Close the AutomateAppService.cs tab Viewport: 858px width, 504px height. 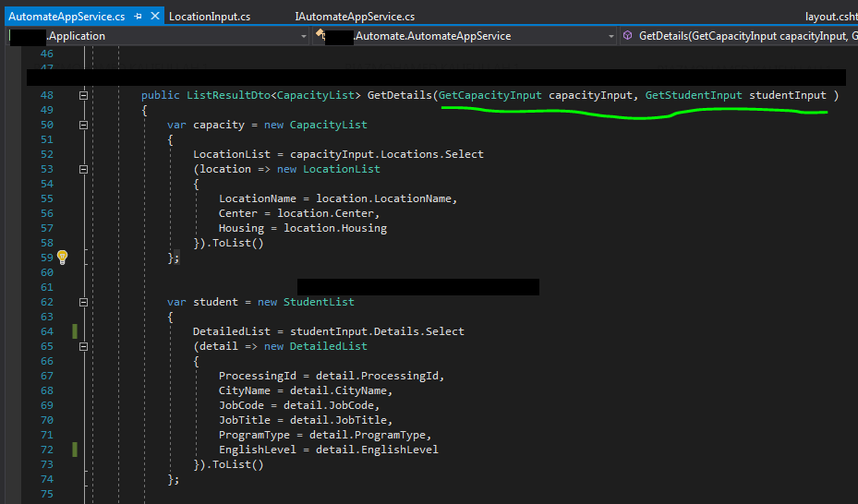155,16
